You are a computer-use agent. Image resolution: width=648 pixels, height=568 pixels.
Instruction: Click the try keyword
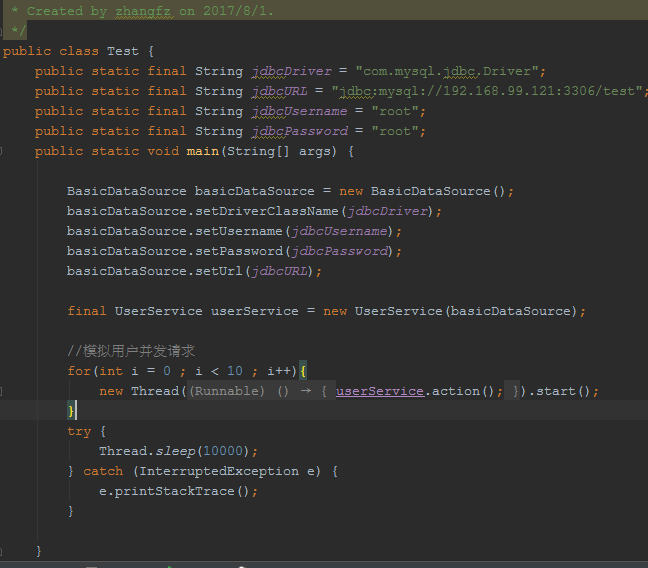pyautogui.click(x=79, y=431)
